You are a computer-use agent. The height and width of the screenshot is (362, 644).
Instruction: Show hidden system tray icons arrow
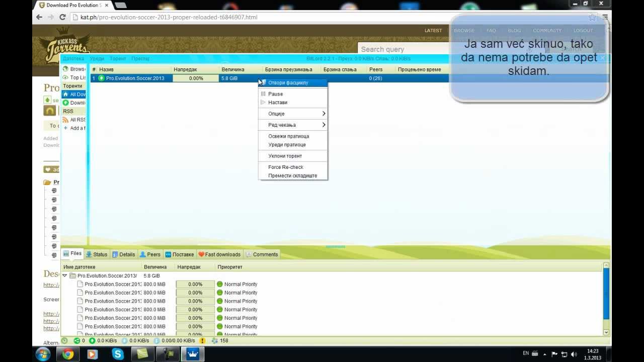pyautogui.click(x=545, y=354)
